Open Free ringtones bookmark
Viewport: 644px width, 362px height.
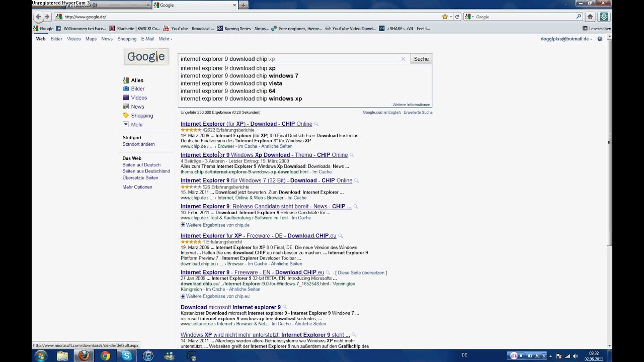(297, 29)
